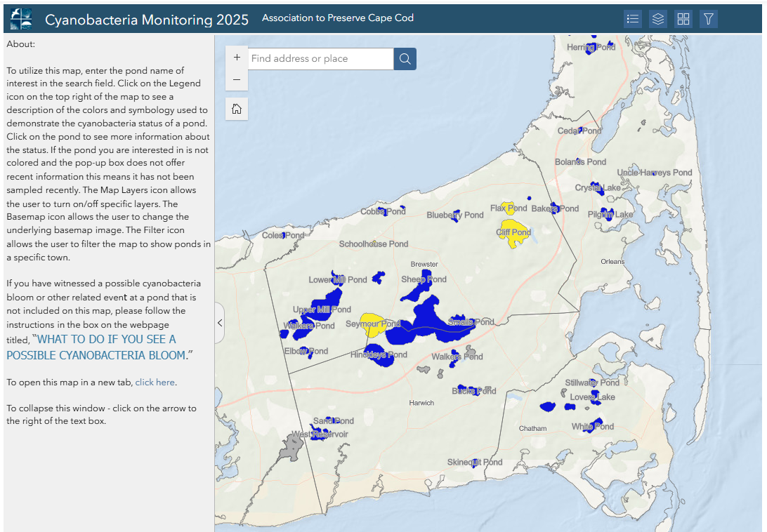Follow the 'click here' link

155,383
